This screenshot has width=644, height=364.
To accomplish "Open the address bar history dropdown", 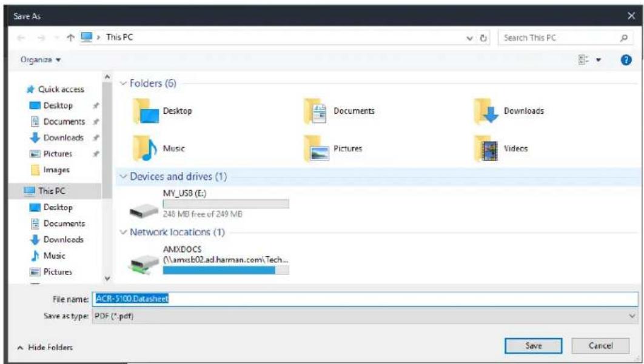I will tap(469, 38).
